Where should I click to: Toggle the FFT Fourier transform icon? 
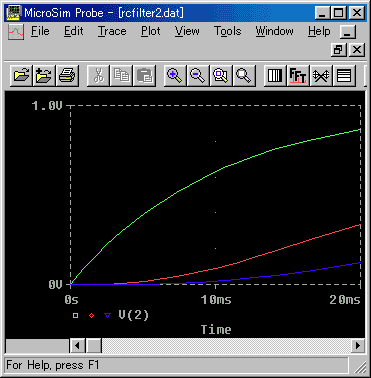pyautogui.click(x=298, y=75)
